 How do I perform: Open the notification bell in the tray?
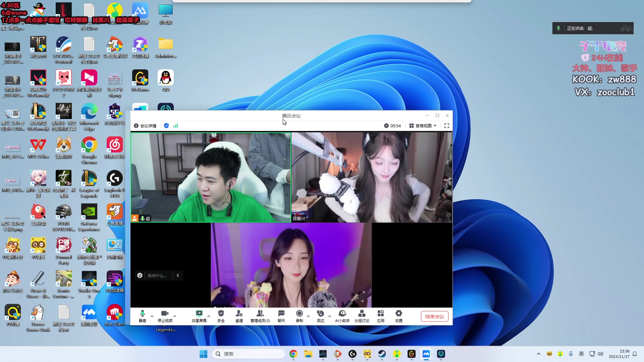pos(634,354)
